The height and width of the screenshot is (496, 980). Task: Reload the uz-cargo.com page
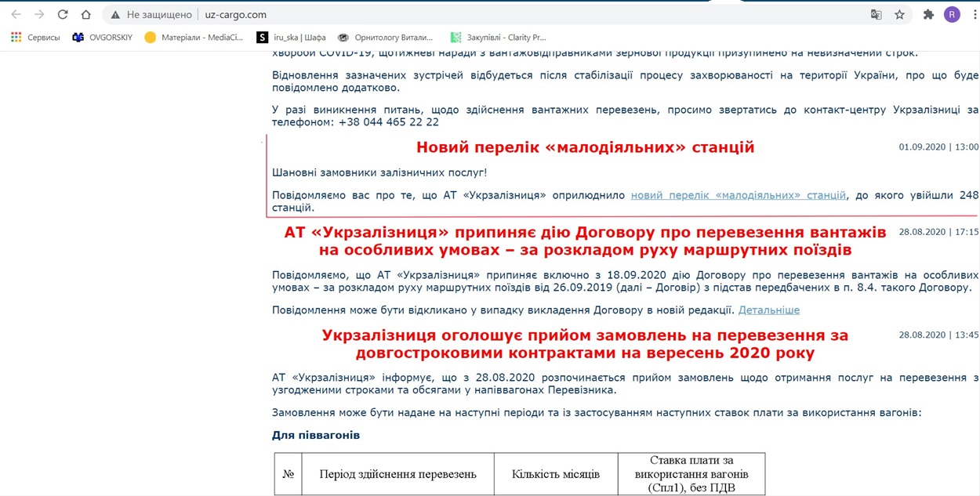point(63,14)
